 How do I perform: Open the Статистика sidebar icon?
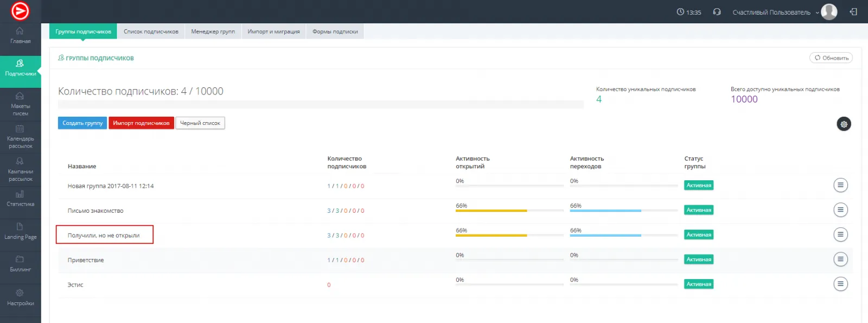point(20,198)
